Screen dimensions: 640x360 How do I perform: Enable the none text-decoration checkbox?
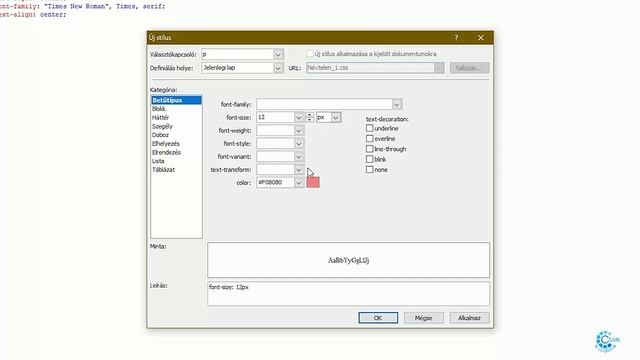click(x=369, y=169)
